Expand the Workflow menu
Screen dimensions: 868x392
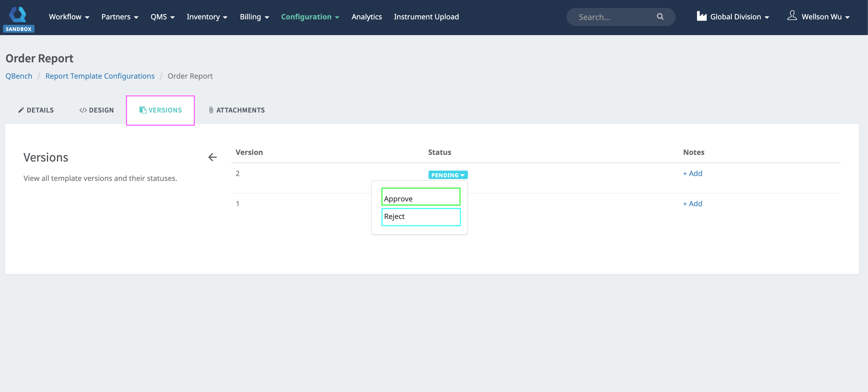point(69,17)
